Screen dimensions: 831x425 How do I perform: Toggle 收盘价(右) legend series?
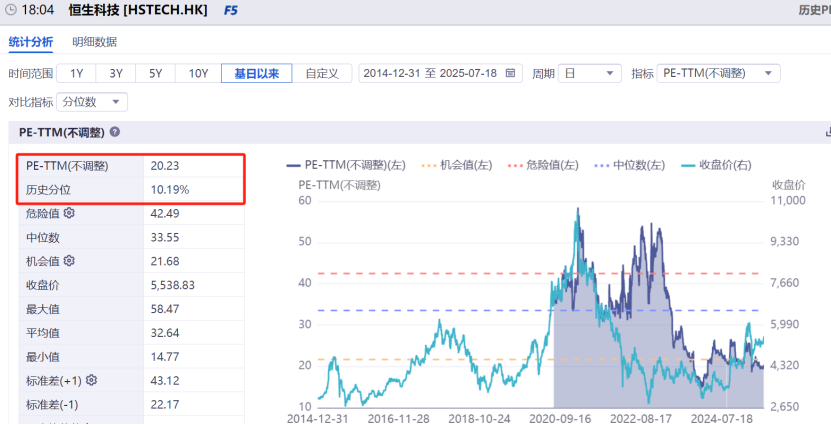coord(716,165)
